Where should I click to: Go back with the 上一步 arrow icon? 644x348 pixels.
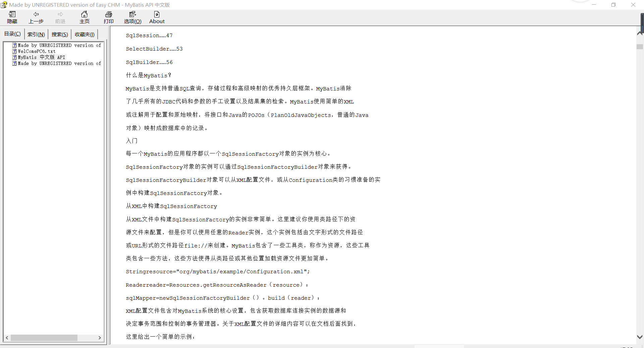[36, 14]
